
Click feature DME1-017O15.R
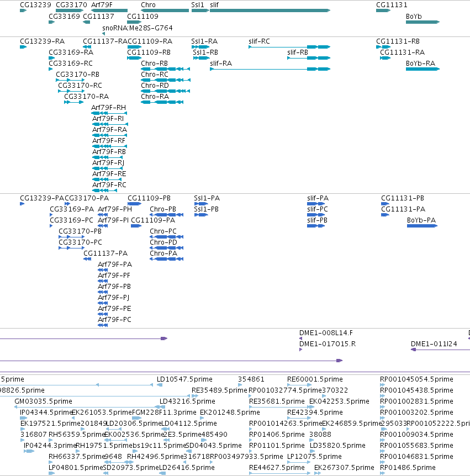click(300, 350)
